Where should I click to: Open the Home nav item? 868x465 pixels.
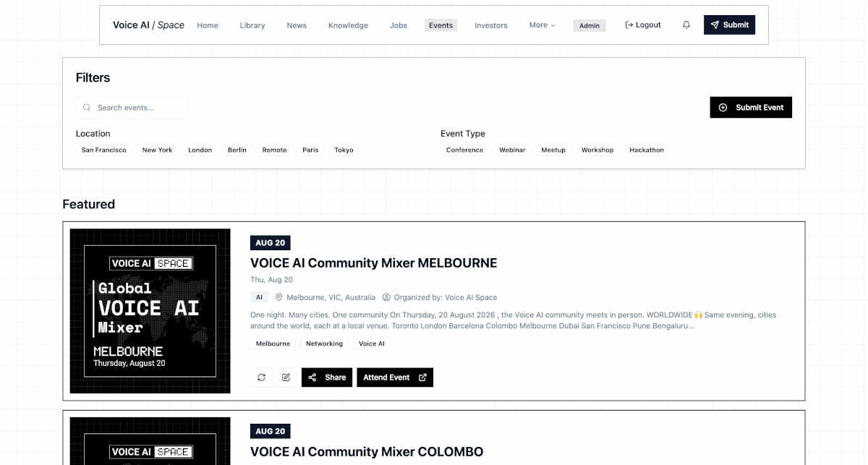pyautogui.click(x=208, y=25)
